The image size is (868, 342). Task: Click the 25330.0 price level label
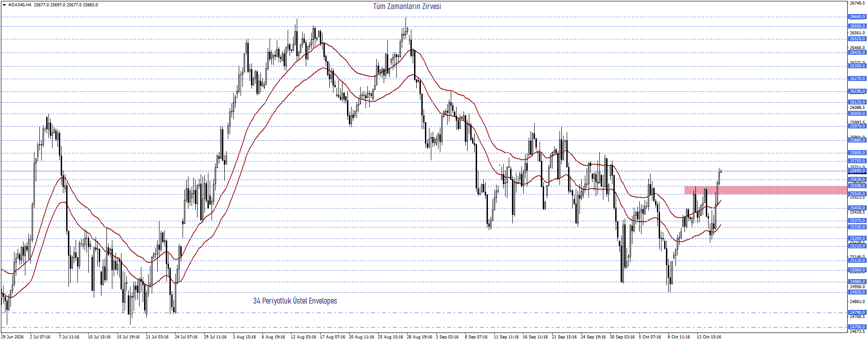coord(857,227)
